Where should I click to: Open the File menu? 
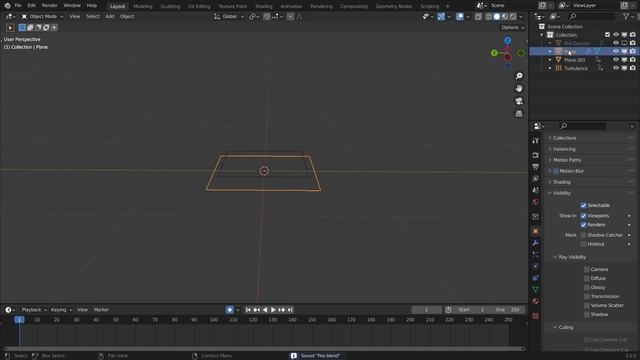[18, 6]
